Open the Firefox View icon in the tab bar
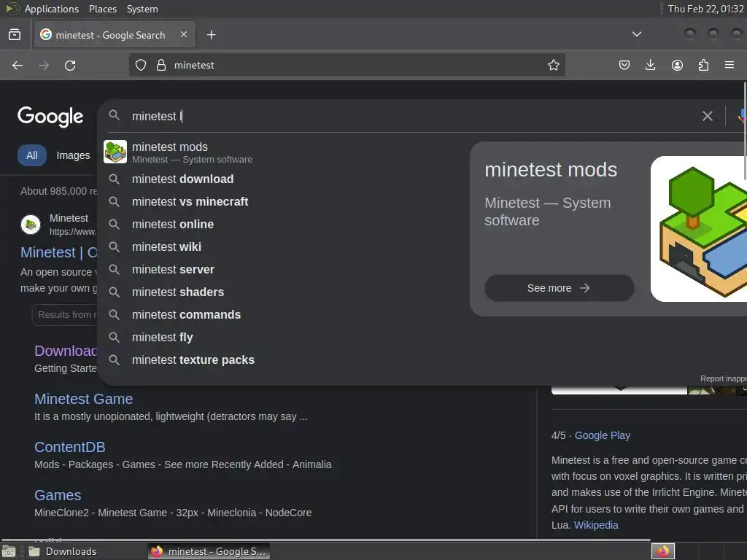The height and width of the screenshot is (560, 747). coord(15,35)
